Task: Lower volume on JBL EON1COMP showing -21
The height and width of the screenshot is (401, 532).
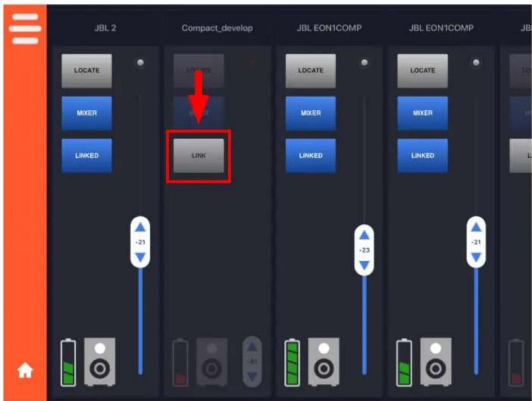Action: pos(476,257)
